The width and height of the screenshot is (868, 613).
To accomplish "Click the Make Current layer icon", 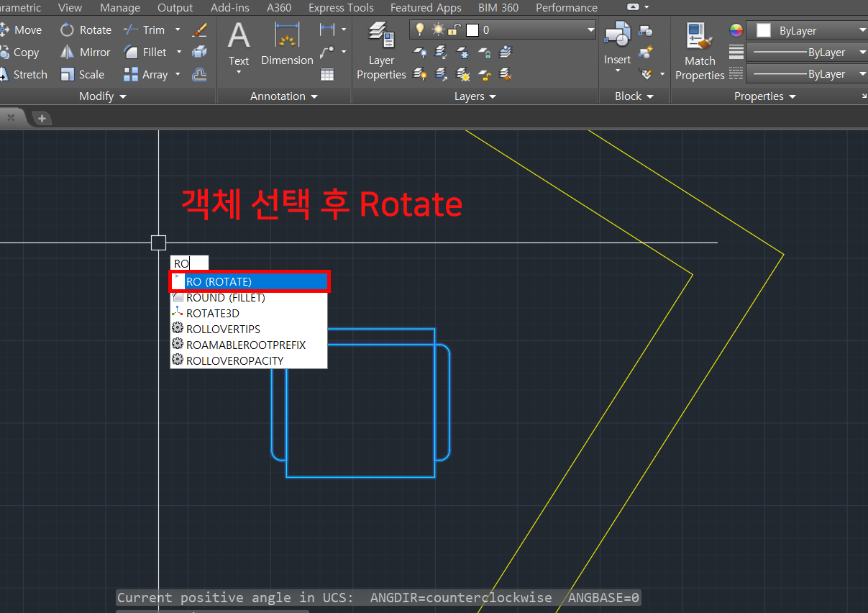I will click(506, 52).
